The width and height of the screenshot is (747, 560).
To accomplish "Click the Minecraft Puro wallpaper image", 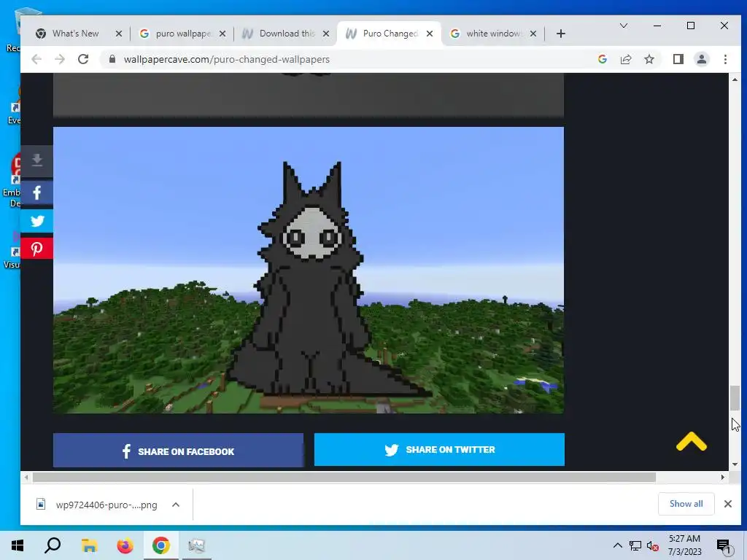I will pos(309,270).
